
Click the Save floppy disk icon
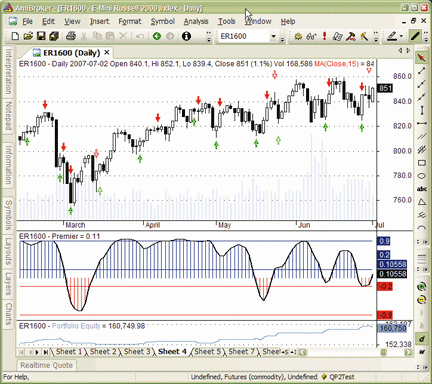pos(41,36)
